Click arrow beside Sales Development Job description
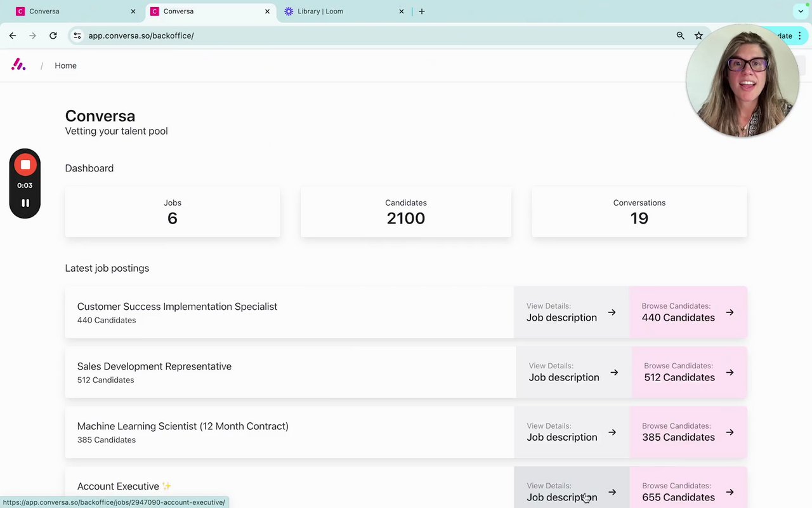The height and width of the screenshot is (508, 812). pos(614,373)
